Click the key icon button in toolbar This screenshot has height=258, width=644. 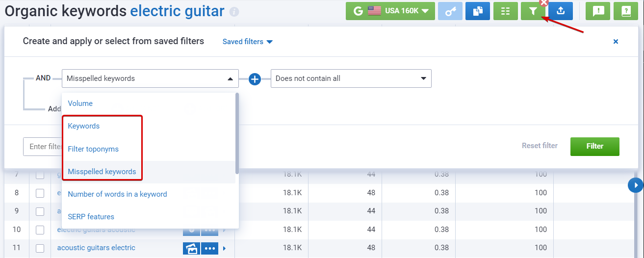pyautogui.click(x=450, y=11)
